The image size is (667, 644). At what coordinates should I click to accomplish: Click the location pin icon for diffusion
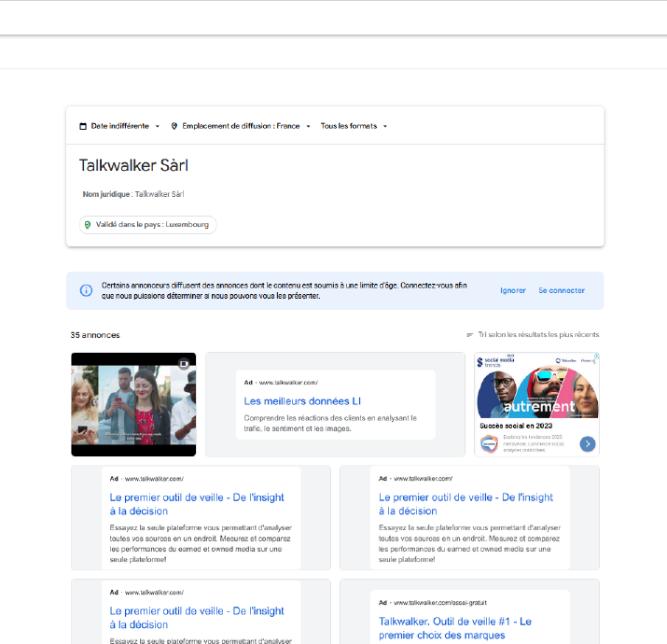174,126
